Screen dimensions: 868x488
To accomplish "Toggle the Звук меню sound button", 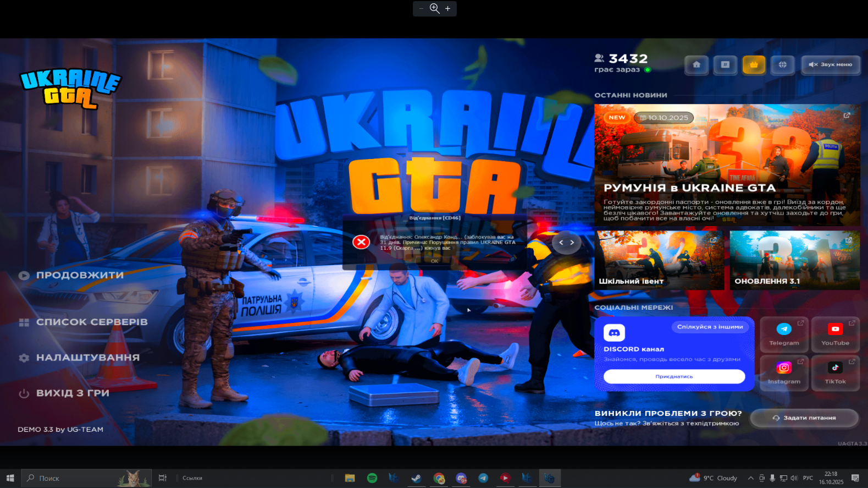I will (x=831, y=65).
